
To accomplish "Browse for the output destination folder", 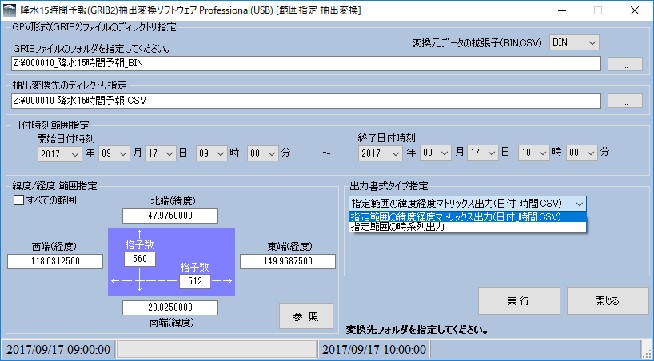I will point(625,101).
